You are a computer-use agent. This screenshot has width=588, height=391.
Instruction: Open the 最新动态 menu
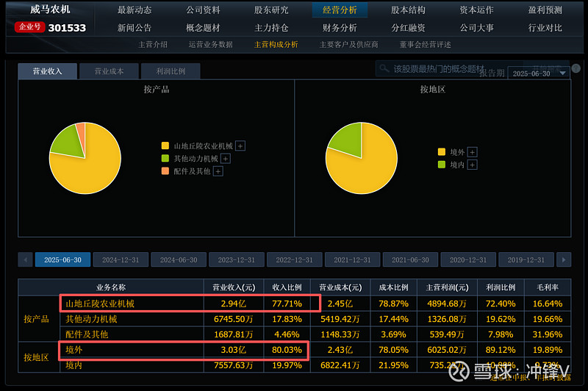pyautogui.click(x=135, y=10)
